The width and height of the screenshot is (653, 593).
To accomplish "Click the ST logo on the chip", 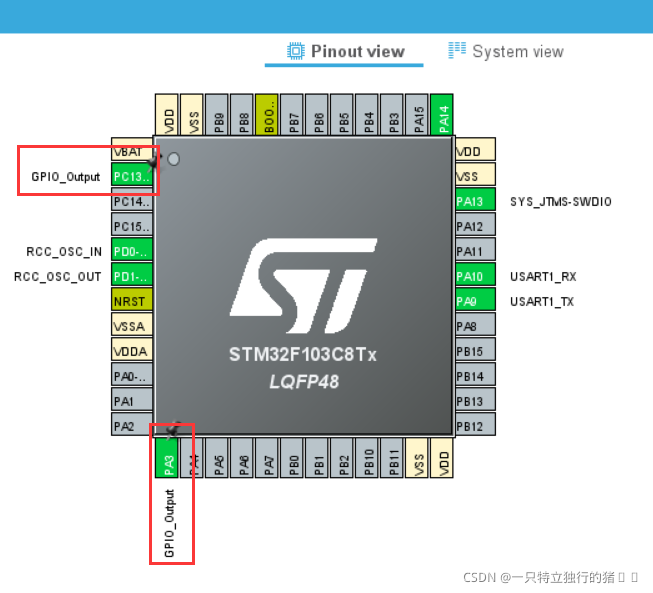I will (x=304, y=286).
